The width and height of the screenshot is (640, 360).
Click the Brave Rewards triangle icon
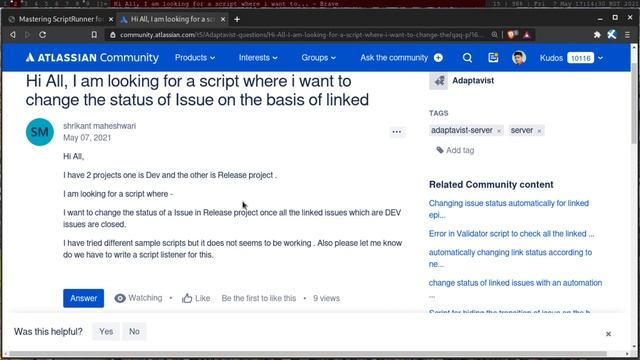527,35
